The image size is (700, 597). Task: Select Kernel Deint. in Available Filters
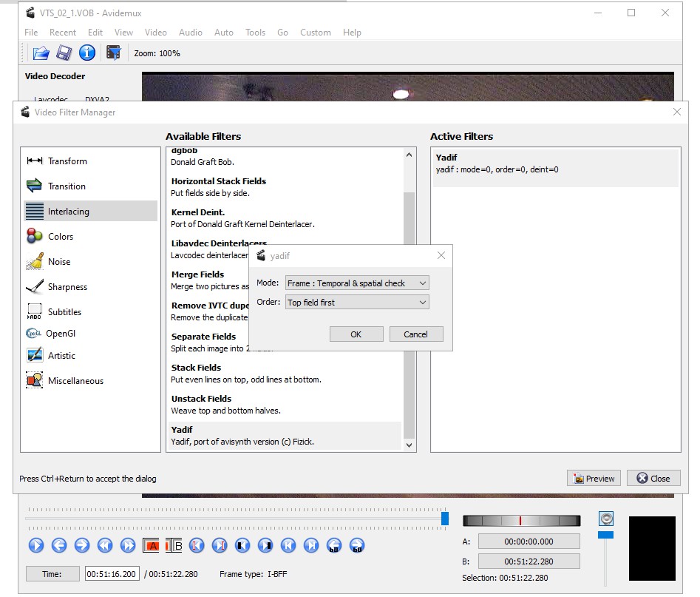point(285,218)
